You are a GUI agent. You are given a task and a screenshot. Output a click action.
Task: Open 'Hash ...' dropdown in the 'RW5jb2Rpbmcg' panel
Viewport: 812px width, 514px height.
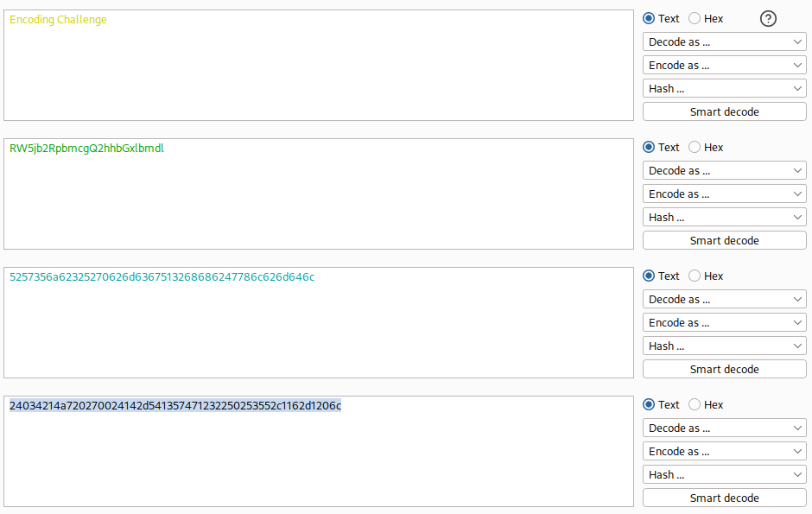point(725,218)
